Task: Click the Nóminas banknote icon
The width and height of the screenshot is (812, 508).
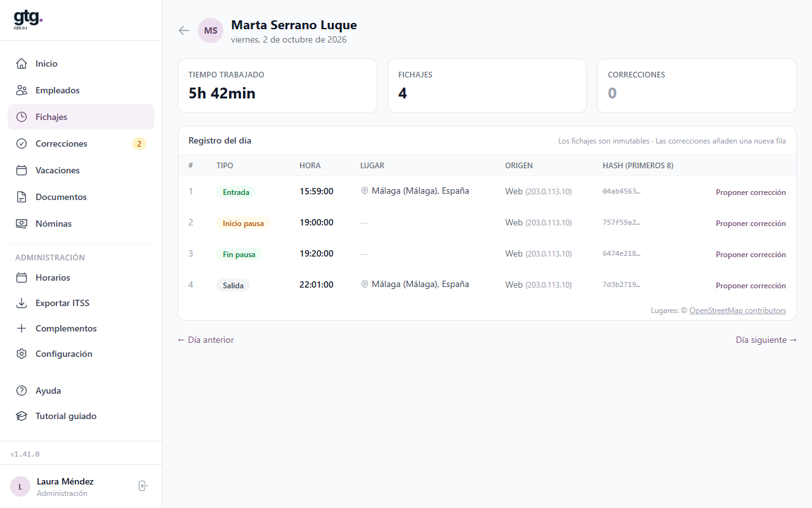Action: (22, 224)
